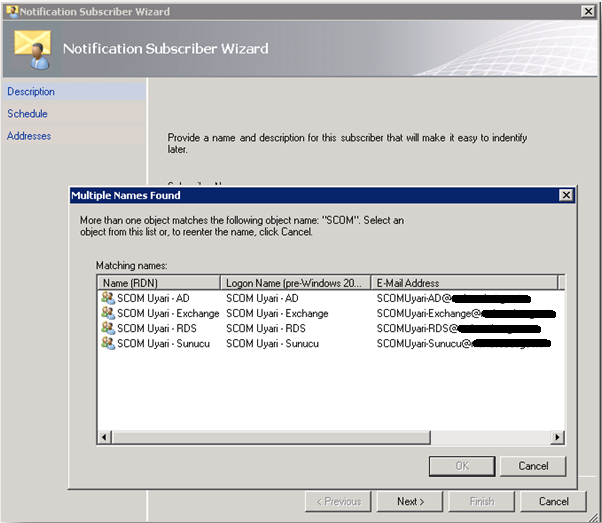Viewport: 602px width, 523px height.
Task: Click the Finish button in wizard
Action: 481,501
